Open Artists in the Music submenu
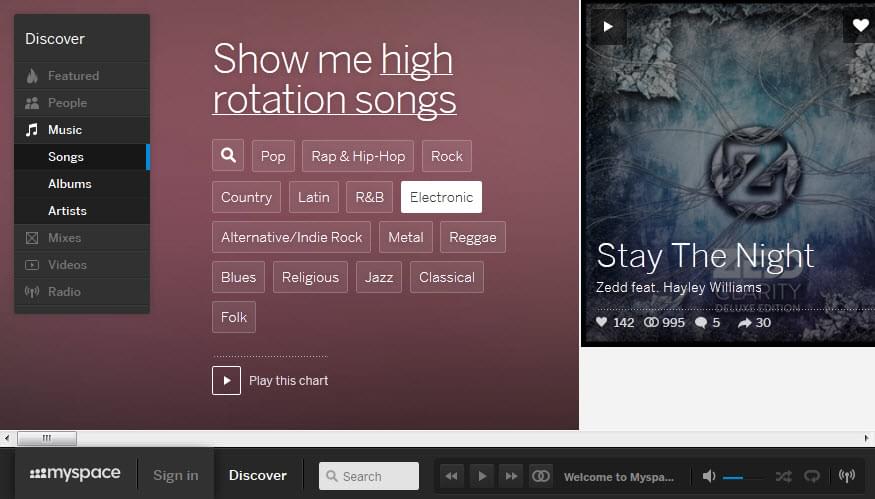This screenshot has height=499, width=875. coord(67,211)
